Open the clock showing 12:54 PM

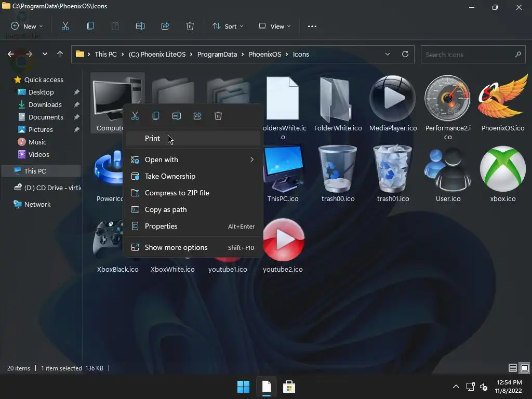[508, 387]
